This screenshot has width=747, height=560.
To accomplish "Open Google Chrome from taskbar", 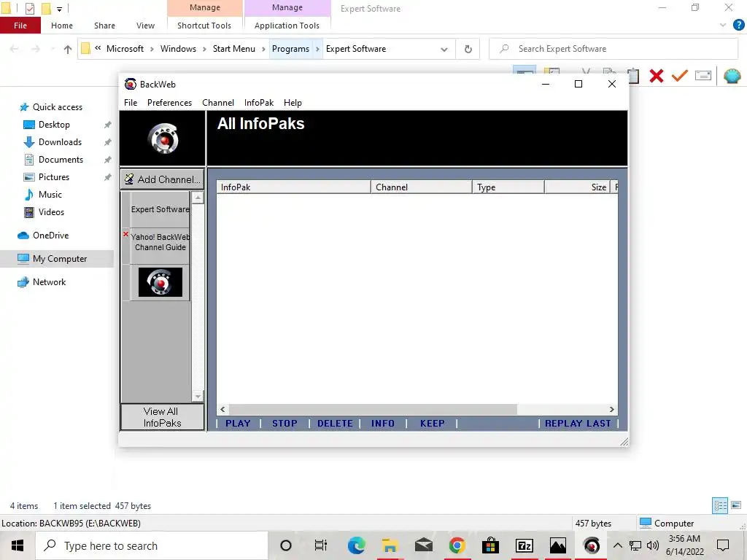I will tap(457, 545).
